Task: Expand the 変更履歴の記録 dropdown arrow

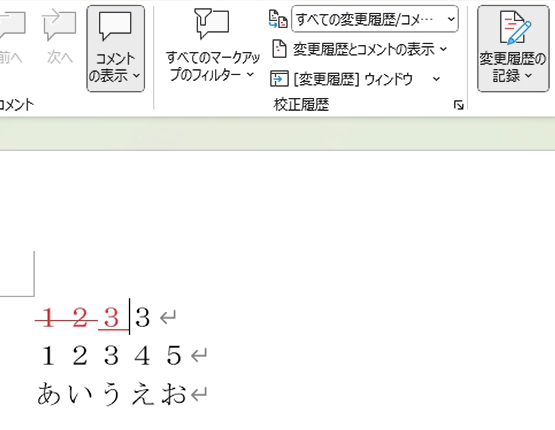Action: (529, 75)
